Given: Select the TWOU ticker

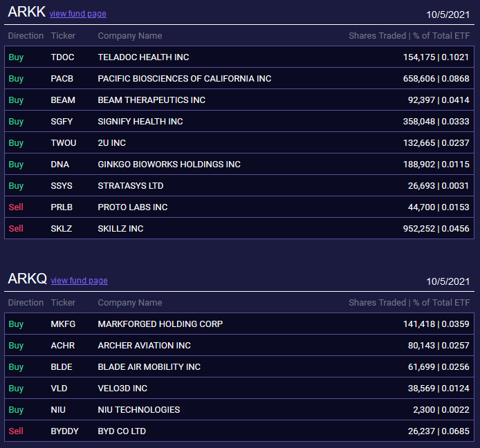Looking at the screenshot, I should point(64,143).
